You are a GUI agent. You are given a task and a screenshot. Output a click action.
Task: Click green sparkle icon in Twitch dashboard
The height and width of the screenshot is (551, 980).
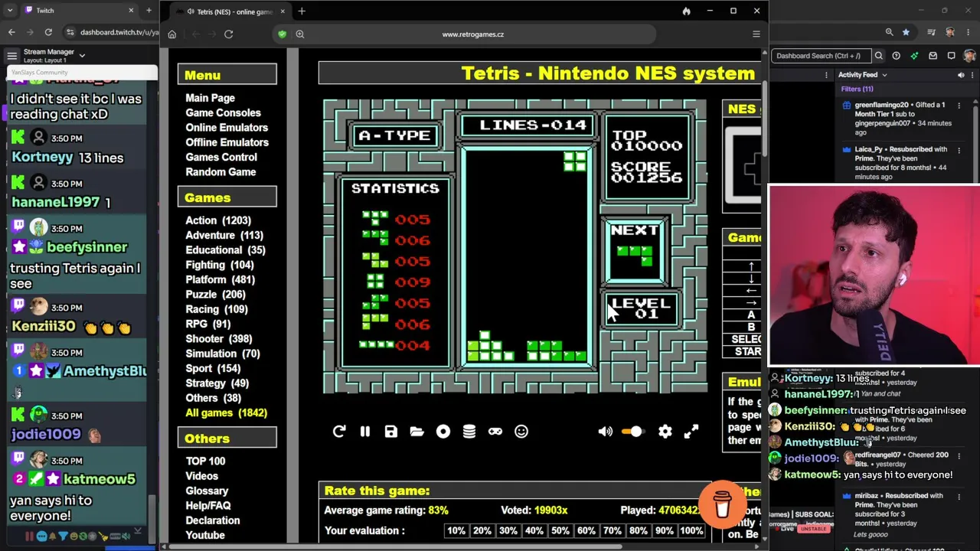pos(914,55)
